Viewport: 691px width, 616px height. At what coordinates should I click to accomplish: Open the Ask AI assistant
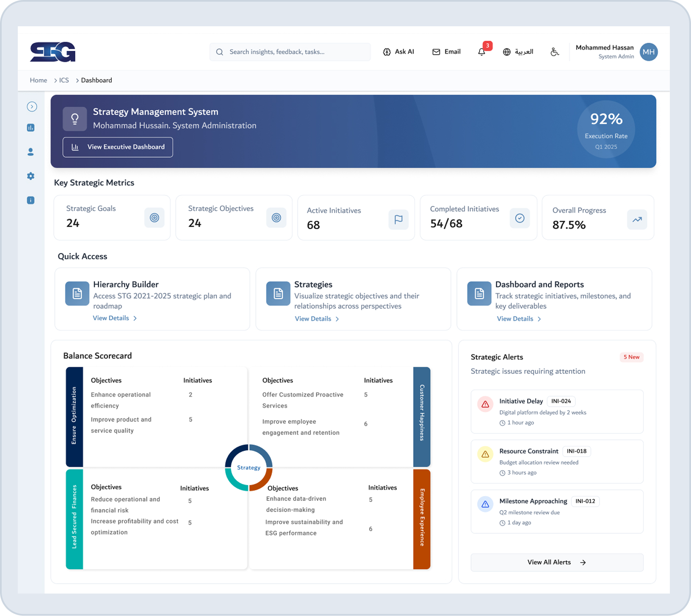tap(398, 52)
